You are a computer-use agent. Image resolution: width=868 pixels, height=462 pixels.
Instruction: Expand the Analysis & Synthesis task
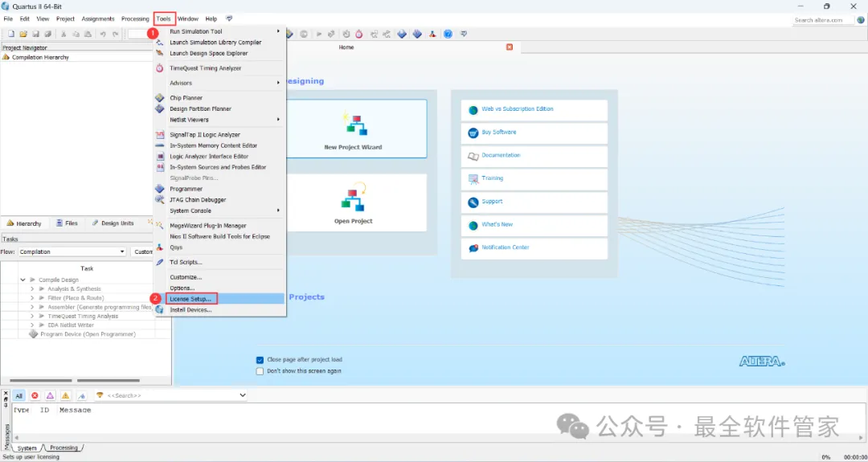click(x=33, y=288)
